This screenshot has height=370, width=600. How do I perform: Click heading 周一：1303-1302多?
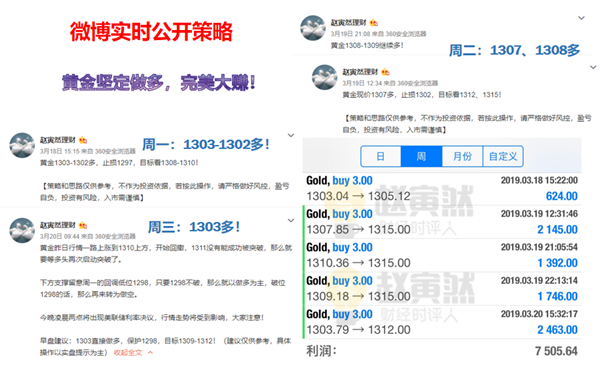tap(206, 145)
